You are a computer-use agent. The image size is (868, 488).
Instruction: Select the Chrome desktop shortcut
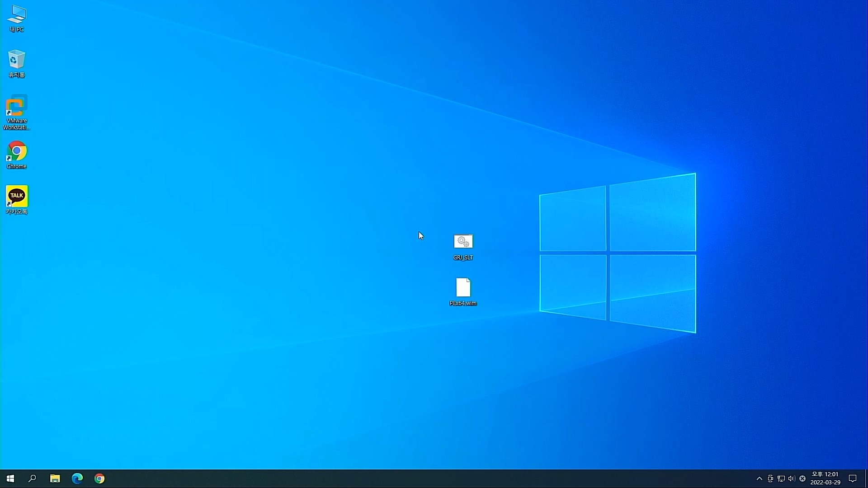(x=17, y=155)
